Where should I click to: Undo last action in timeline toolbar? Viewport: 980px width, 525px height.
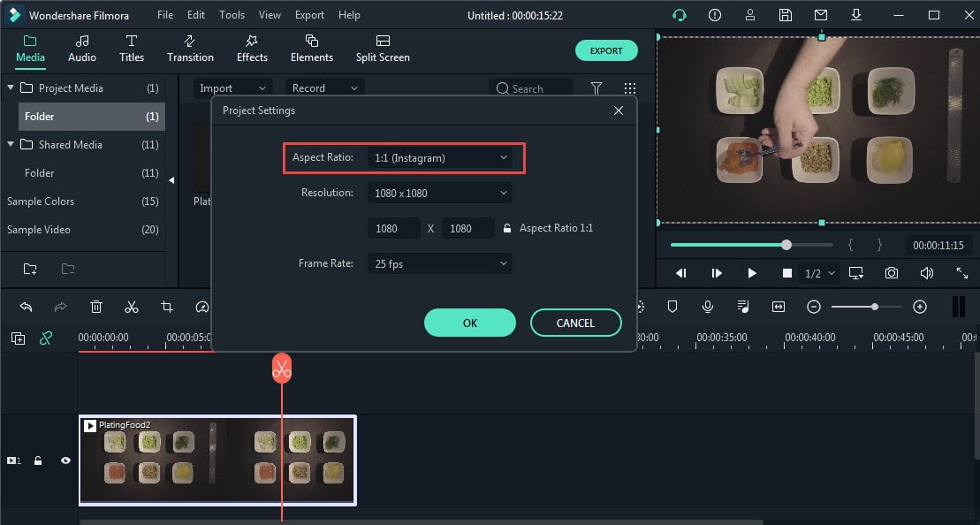click(x=26, y=306)
